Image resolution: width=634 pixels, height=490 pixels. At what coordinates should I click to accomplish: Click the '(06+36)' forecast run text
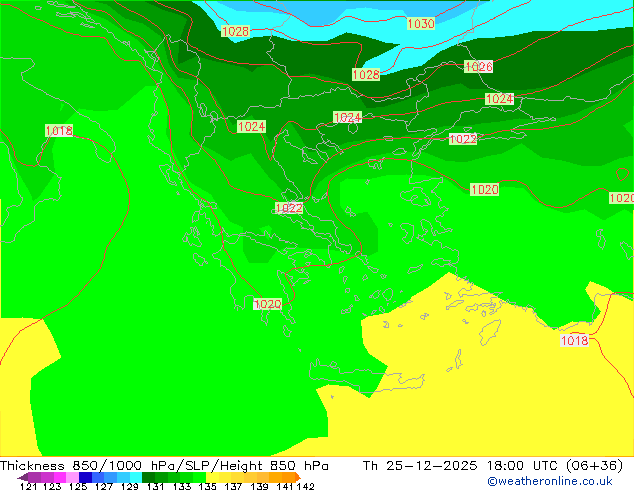click(594, 466)
